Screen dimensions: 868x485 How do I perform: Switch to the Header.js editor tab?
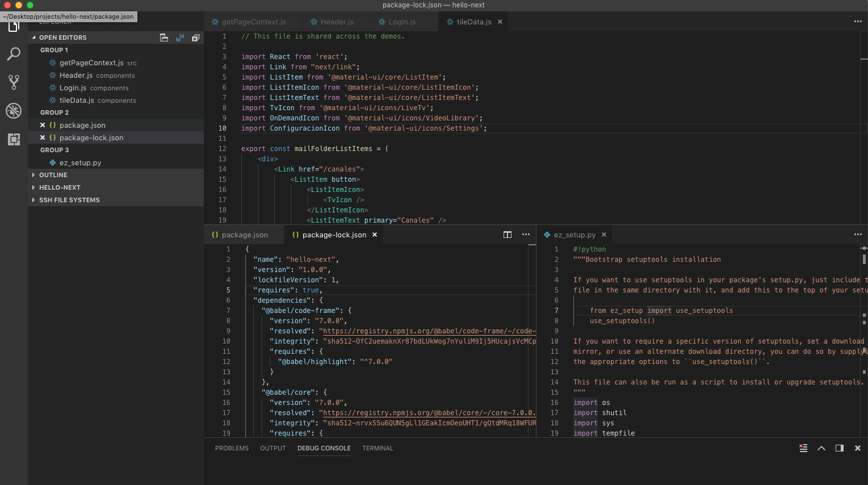[337, 22]
